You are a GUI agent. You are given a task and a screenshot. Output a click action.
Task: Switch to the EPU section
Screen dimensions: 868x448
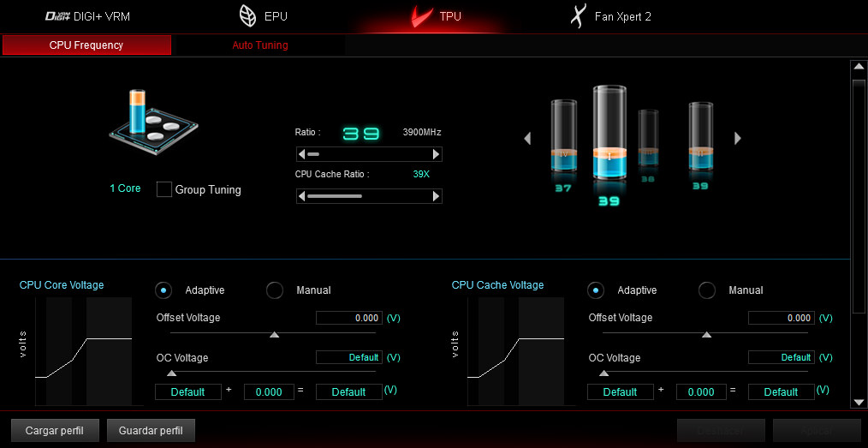coord(263,16)
